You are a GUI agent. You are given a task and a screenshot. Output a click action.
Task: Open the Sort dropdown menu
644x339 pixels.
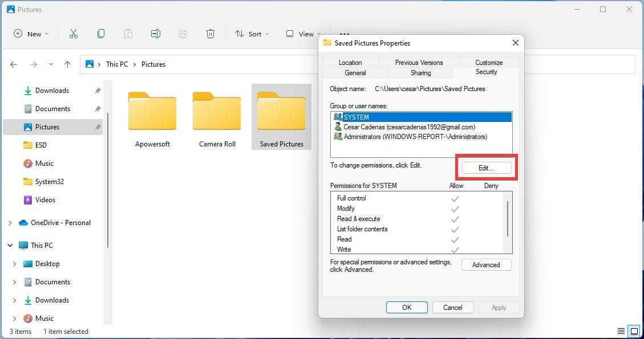(x=252, y=34)
